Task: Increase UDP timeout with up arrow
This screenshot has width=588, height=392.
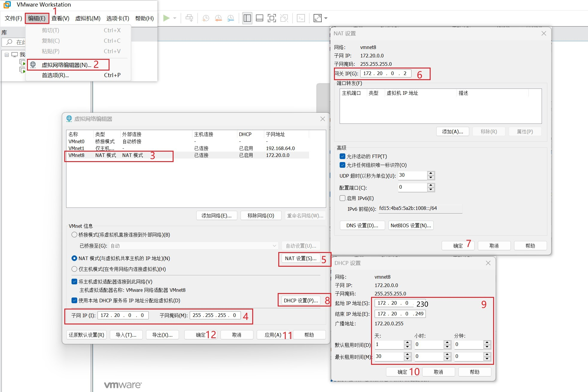Action: tap(431, 173)
